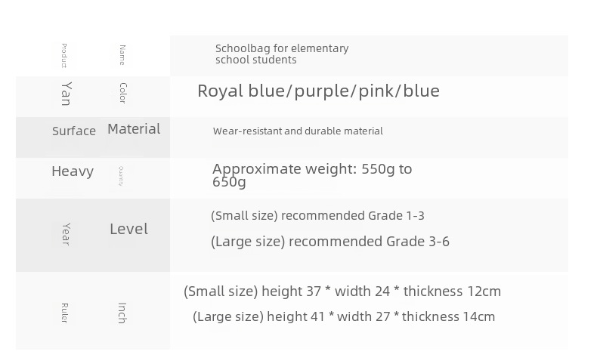Viewport: 597px width, 364px height.
Task: Click large size dimensions 'height 41' line
Action: click(x=344, y=317)
